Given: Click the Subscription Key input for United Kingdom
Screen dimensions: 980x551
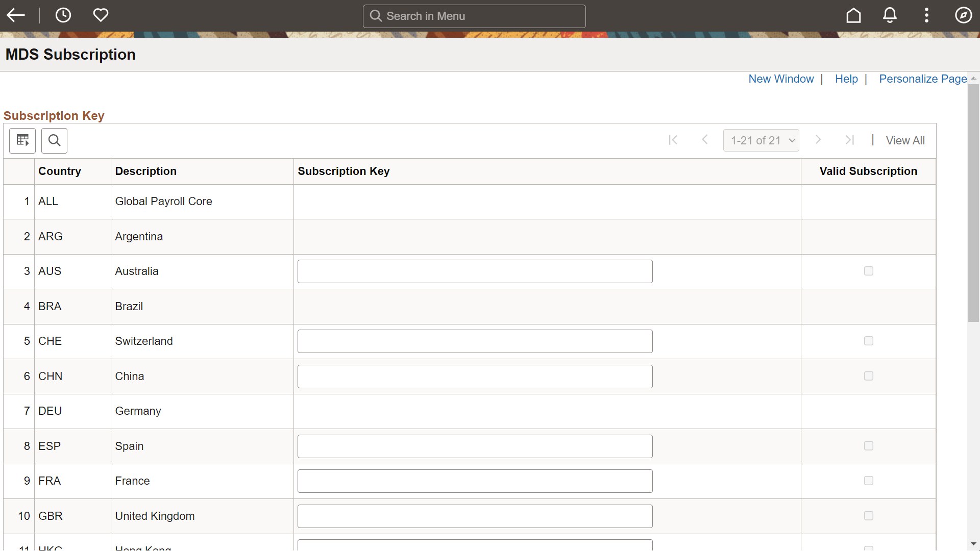Looking at the screenshot, I should [x=475, y=516].
